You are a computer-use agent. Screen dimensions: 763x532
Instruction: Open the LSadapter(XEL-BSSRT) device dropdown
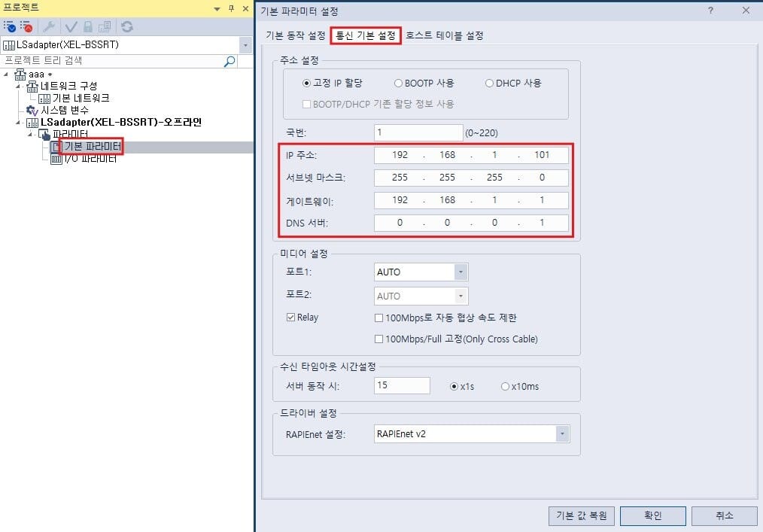[246, 45]
